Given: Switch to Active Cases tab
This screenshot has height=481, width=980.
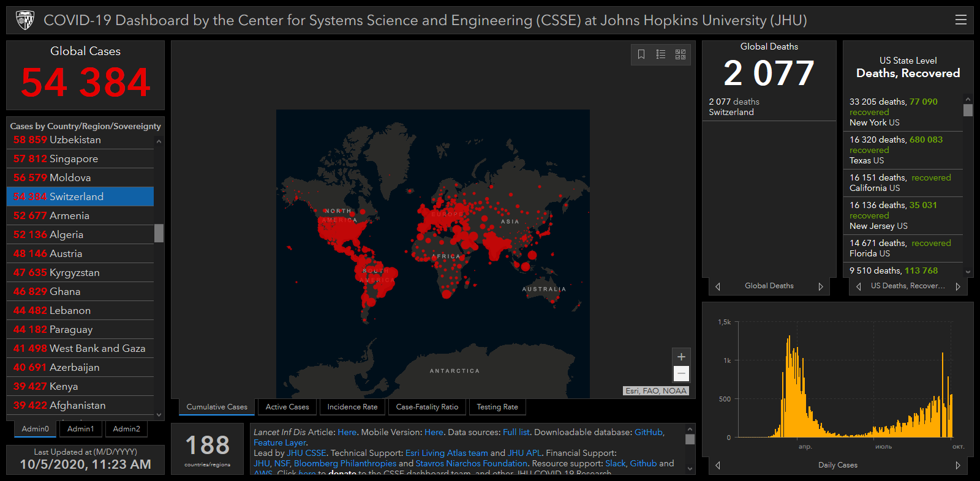Looking at the screenshot, I should pos(287,407).
